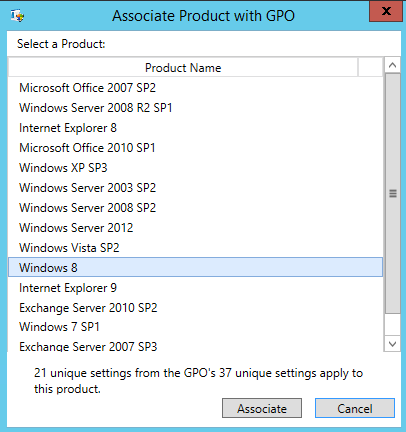Click the Cancel button
The image size is (406, 432).
click(x=355, y=408)
